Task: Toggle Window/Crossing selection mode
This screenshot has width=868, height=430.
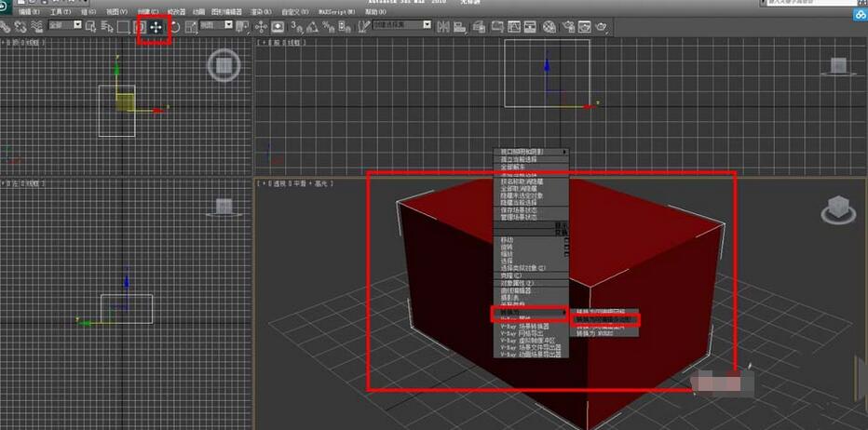Action: 140,27
